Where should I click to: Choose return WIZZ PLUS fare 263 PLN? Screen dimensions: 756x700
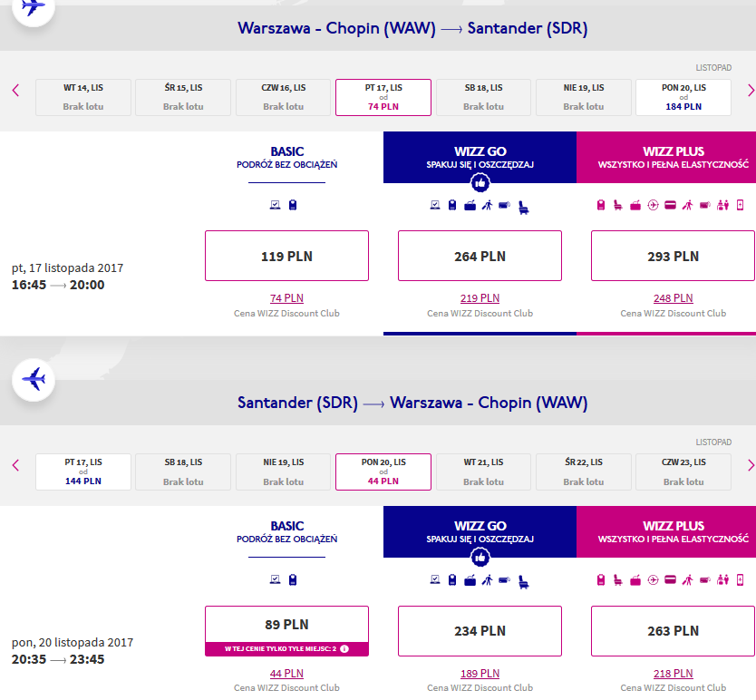pos(674,630)
